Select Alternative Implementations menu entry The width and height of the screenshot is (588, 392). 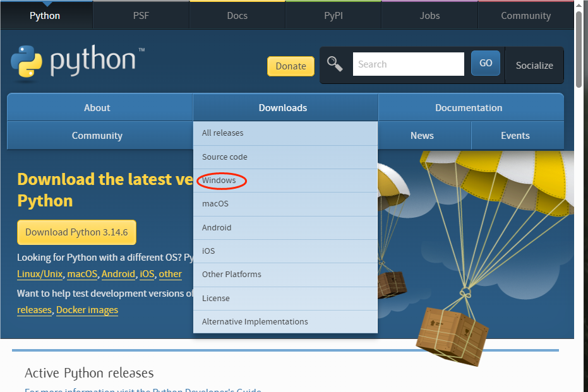(x=285, y=322)
